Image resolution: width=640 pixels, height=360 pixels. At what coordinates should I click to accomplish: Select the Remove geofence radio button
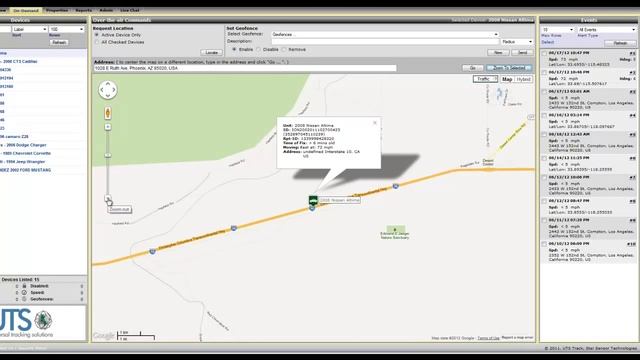tap(284, 49)
